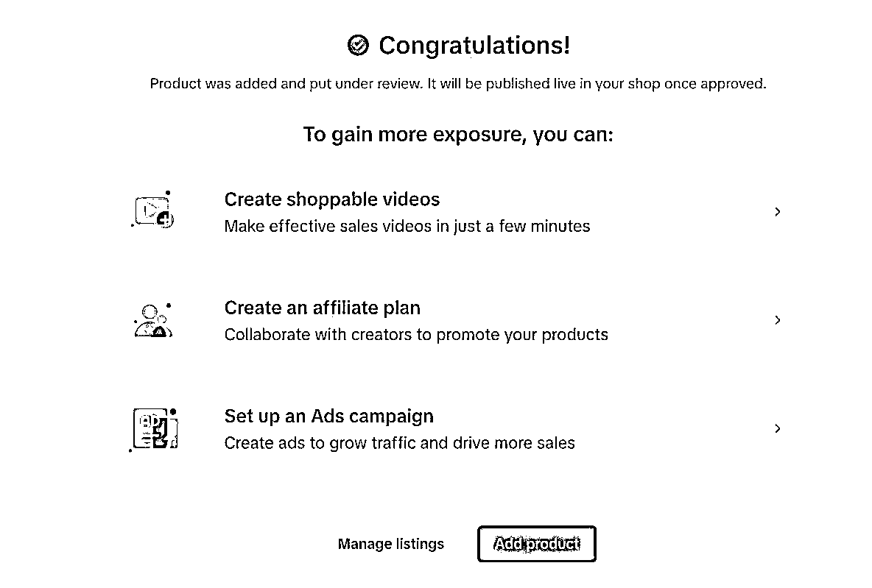Click the Ads campaign document icon
This screenshot has width=872, height=588.
tap(154, 429)
